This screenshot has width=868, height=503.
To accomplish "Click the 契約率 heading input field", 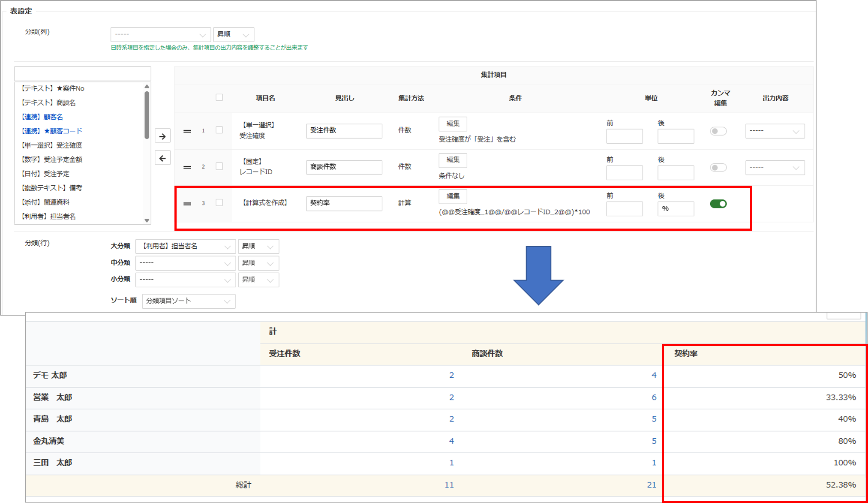I will pyautogui.click(x=344, y=203).
